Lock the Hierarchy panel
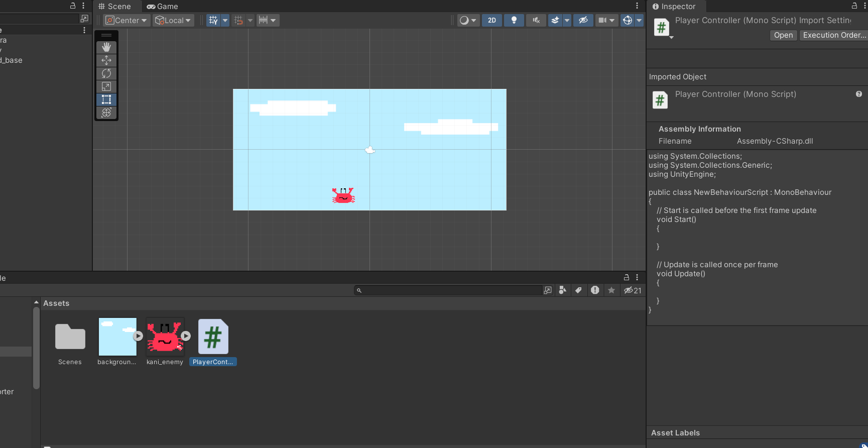The image size is (868, 448). 73,6
